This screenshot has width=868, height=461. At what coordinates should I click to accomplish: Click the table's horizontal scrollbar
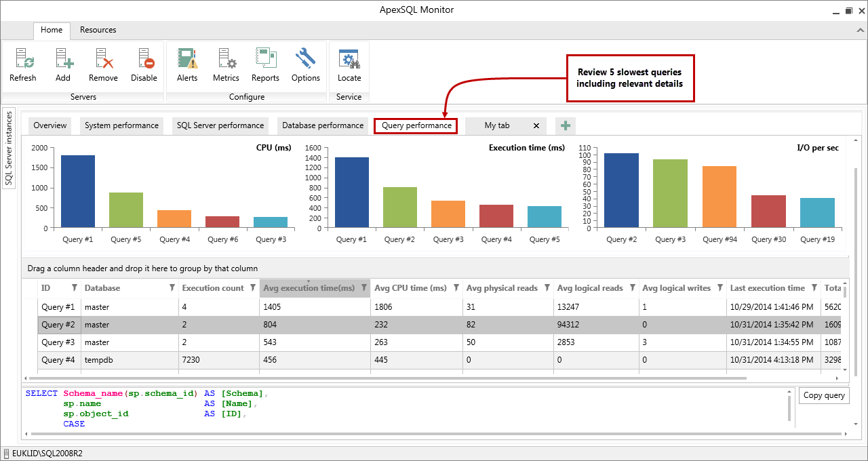[387, 378]
